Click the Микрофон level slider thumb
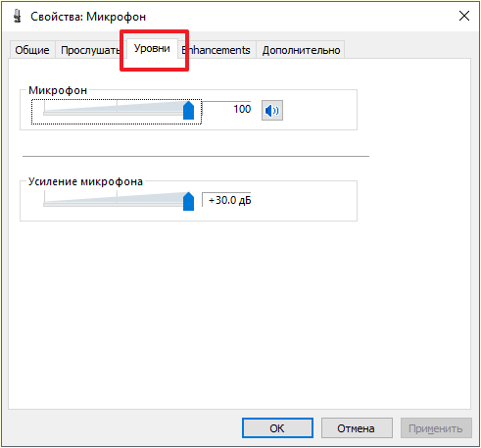Screen dimensions: 481x448 point(188,110)
